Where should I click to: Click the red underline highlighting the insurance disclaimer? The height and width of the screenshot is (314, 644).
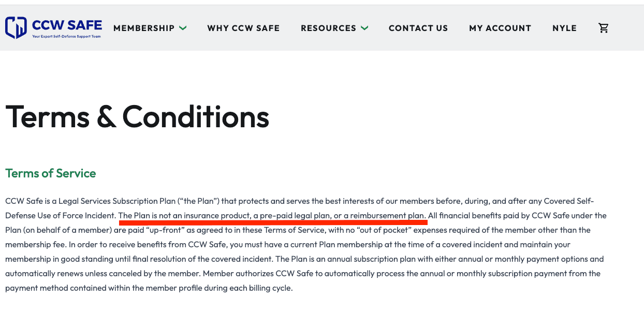273,222
